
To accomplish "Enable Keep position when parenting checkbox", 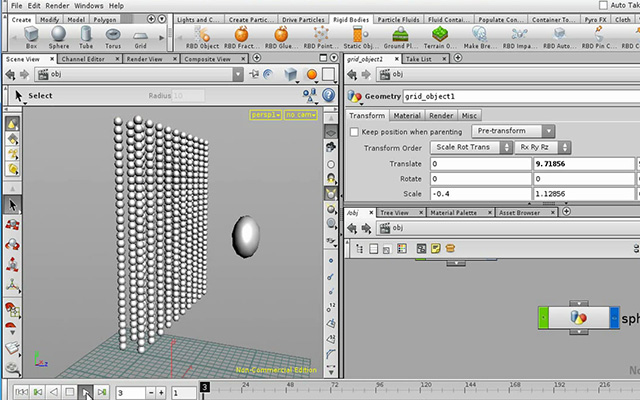I will pyautogui.click(x=354, y=132).
